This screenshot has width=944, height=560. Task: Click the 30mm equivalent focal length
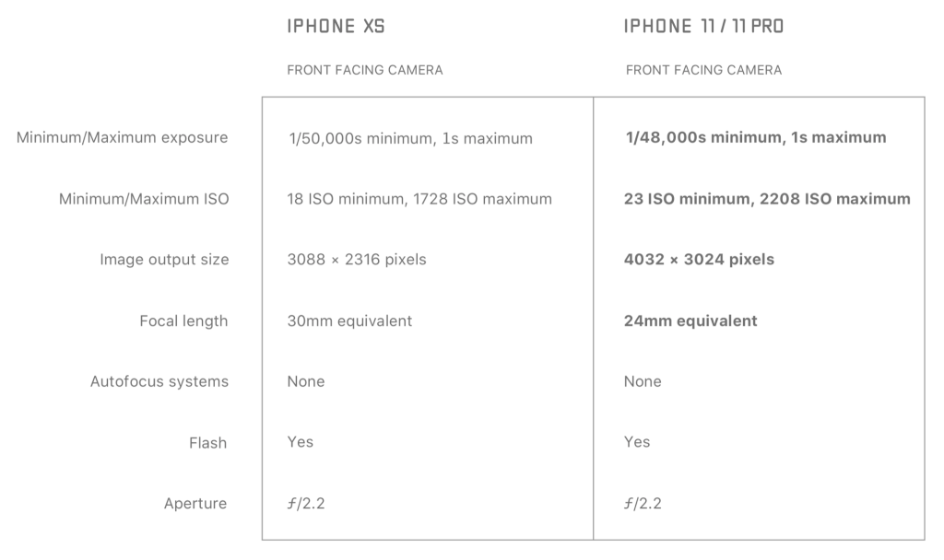[x=349, y=321]
